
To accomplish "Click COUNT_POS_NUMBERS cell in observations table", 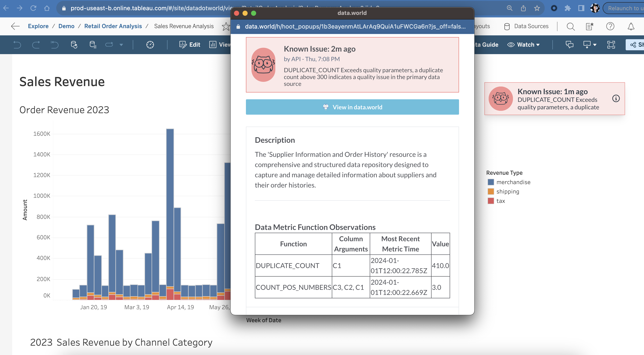I will [293, 287].
